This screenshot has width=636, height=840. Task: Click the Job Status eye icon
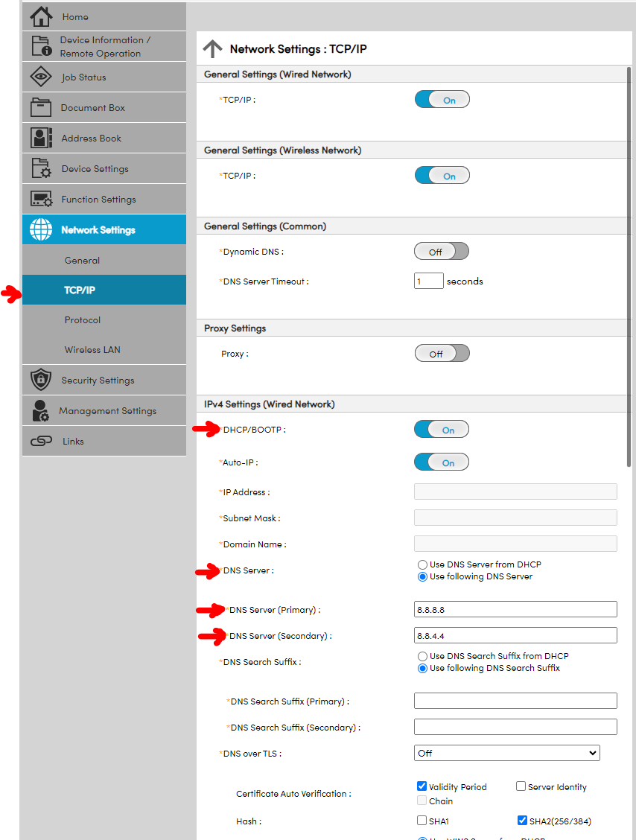41,77
